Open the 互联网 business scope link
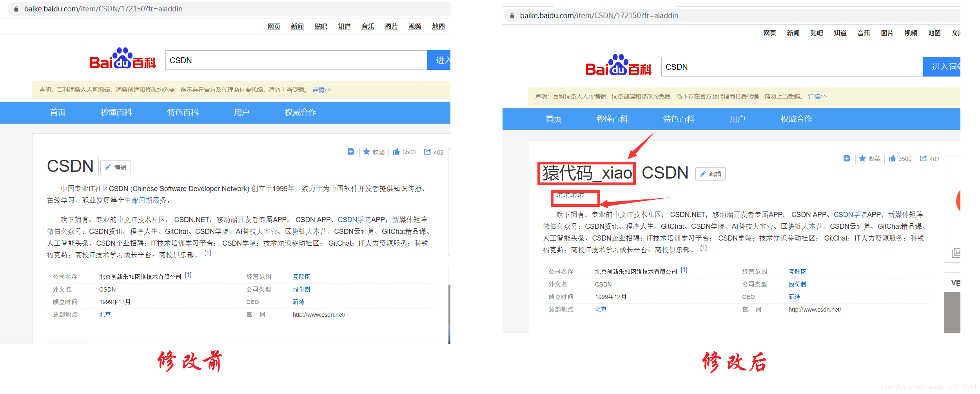The height and width of the screenshot is (394, 980). [301, 276]
